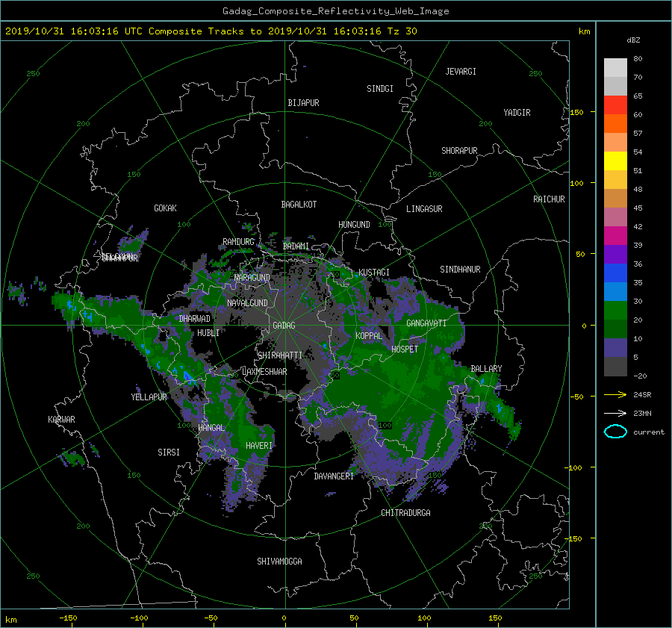Screen dimensions: 672x628
Task: Click the yellow 24SR arrow legend icon
Action: pos(615,394)
